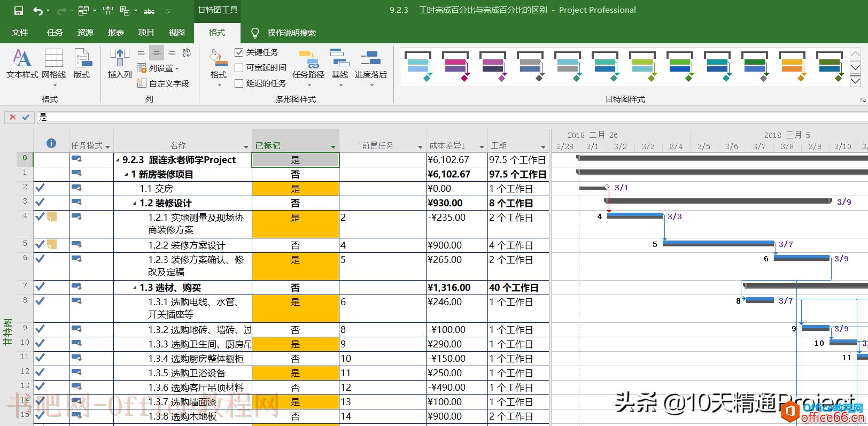The width and height of the screenshot is (868, 426).
Task: Confirm entry with the check mark icon
Action: (26, 117)
